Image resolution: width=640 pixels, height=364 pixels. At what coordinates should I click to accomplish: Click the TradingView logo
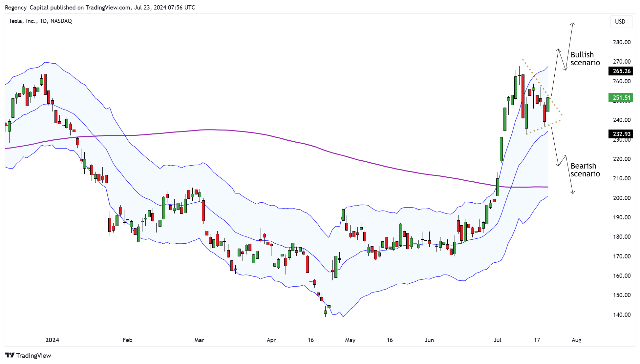click(x=28, y=355)
